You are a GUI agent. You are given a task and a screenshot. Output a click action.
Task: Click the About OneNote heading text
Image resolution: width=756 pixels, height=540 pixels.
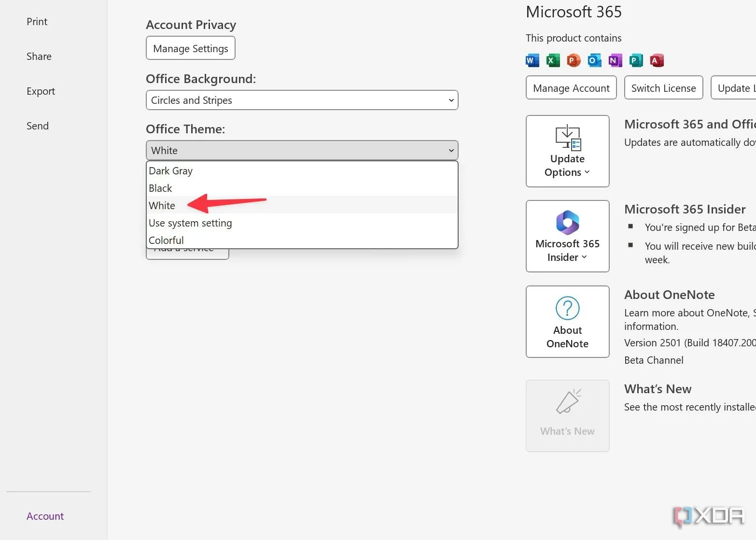[x=670, y=295]
